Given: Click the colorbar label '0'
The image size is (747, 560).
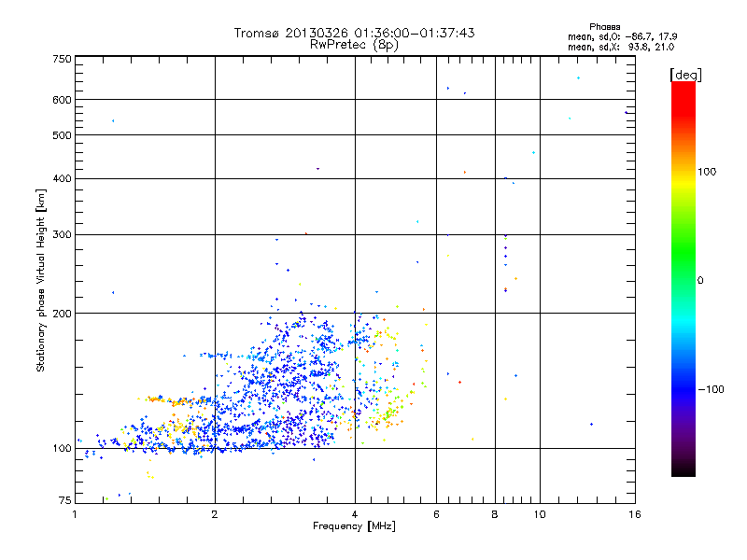Looking at the screenshot, I should click(699, 280).
